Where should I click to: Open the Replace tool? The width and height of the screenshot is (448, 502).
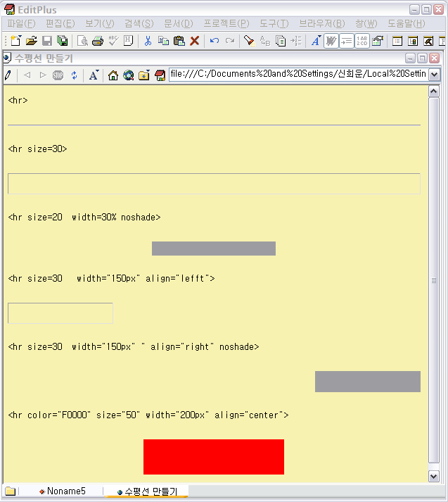point(264,41)
